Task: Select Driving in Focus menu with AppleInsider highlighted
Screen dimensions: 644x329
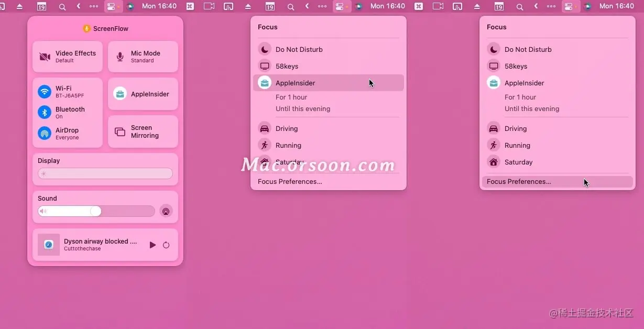Action: point(329,128)
